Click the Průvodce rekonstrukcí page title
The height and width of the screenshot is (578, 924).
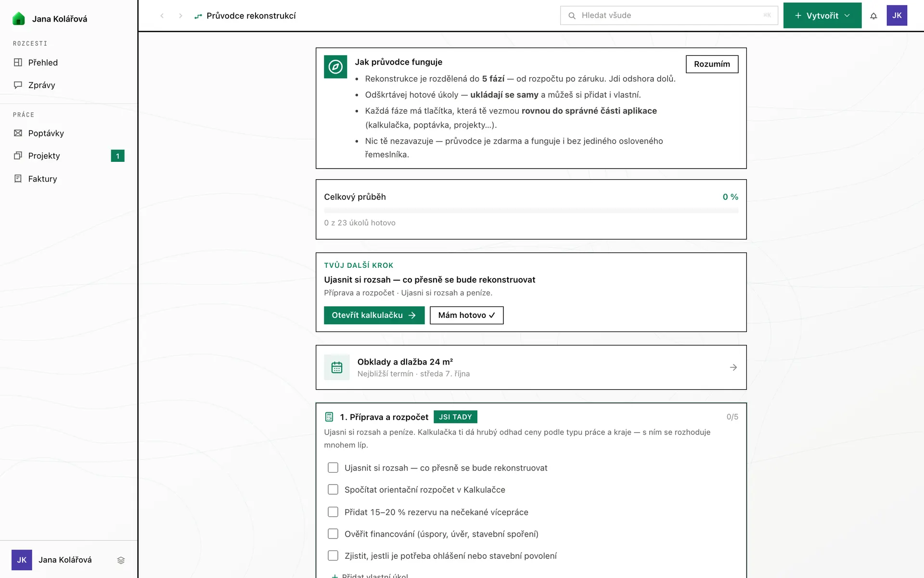point(251,16)
